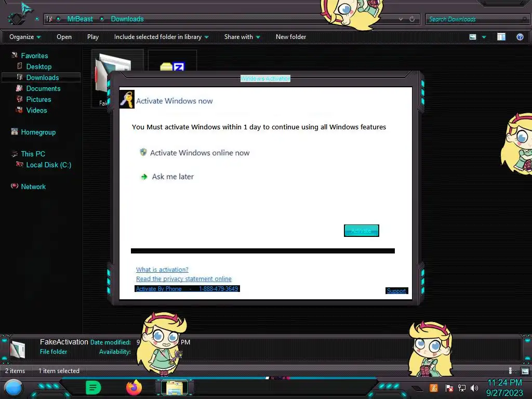The image size is (532, 399).
Task: Expand the view options dropdown arrow
Action: click(x=484, y=37)
